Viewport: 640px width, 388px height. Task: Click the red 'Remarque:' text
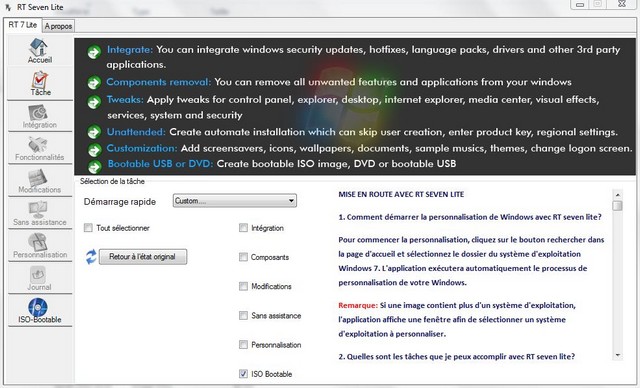pos(358,305)
